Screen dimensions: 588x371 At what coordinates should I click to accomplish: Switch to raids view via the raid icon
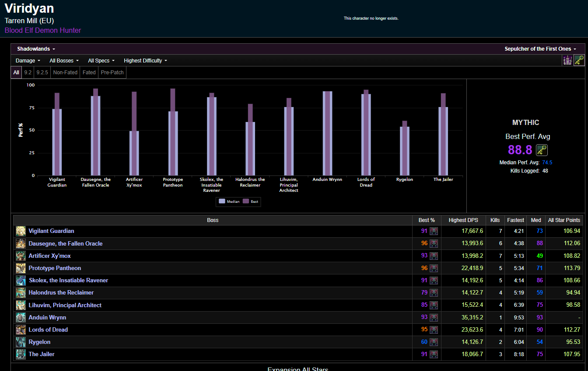(567, 60)
